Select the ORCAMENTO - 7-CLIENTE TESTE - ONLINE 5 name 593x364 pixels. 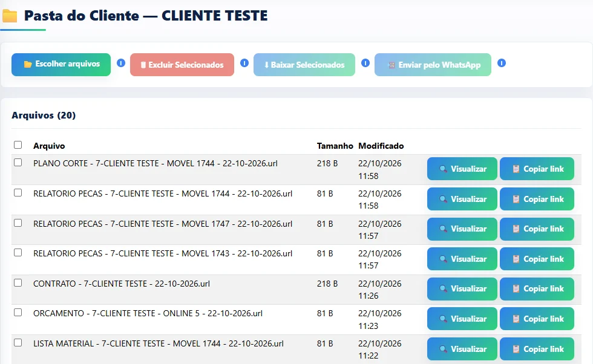click(x=148, y=313)
